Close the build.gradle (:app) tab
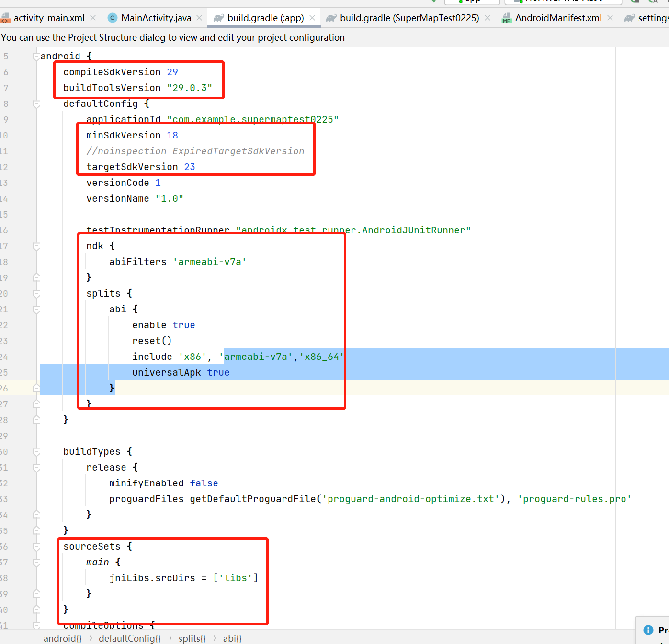 [x=312, y=18]
